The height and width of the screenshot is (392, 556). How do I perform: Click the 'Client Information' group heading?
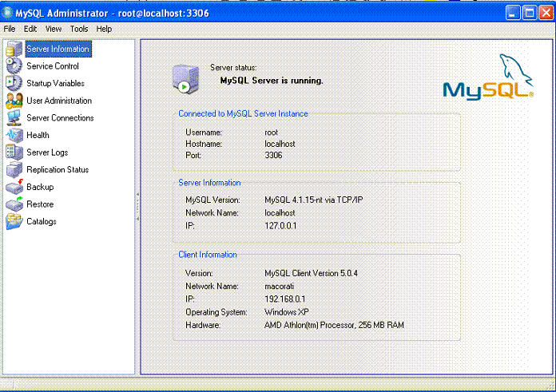coord(208,255)
